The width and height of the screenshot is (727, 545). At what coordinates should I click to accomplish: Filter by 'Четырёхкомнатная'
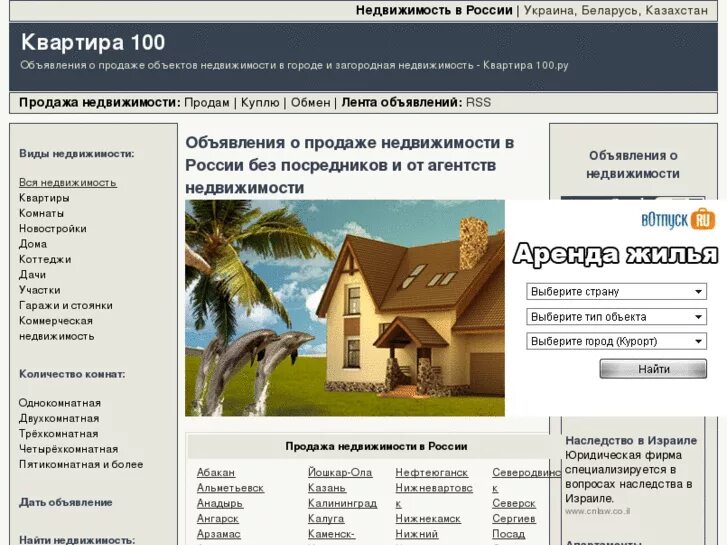click(69, 449)
